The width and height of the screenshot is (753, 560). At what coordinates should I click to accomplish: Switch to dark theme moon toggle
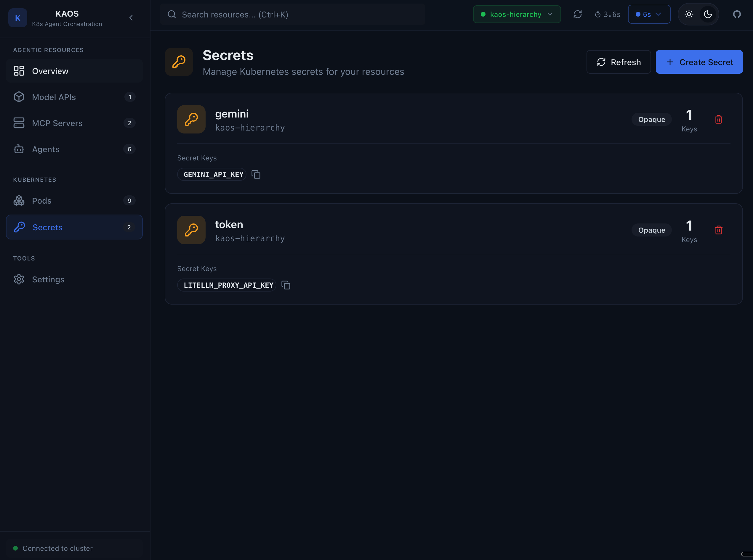pyautogui.click(x=708, y=15)
